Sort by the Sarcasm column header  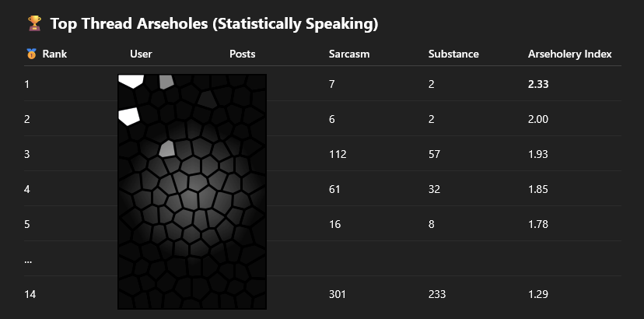pos(349,54)
